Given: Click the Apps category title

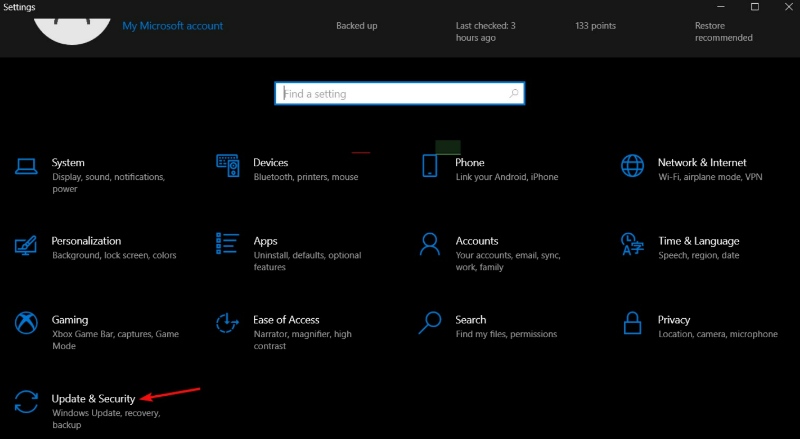Looking at the screenshot, I should (x=265, y=241).
